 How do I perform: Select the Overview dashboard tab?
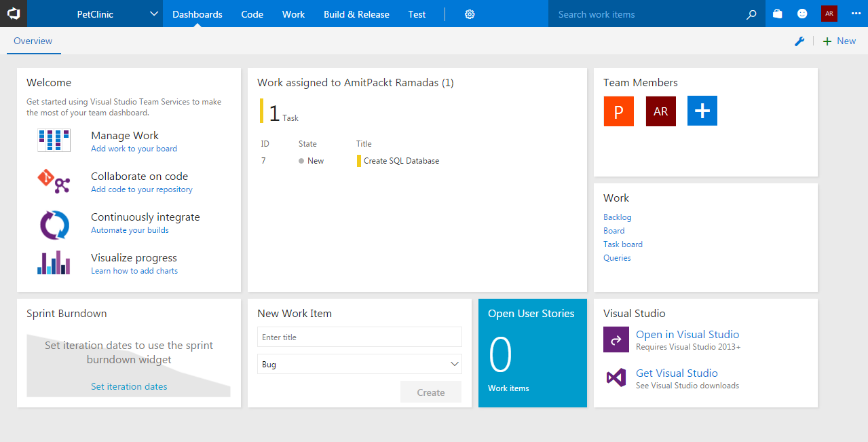(x=33, y=41)
